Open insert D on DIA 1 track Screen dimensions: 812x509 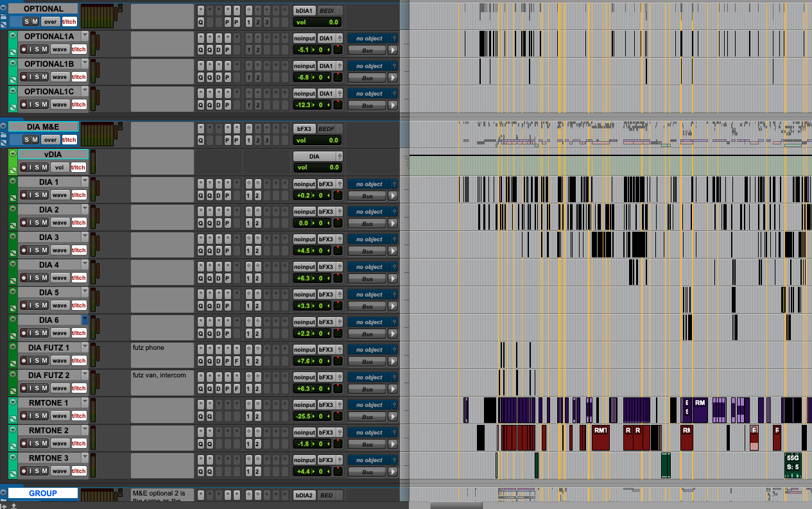click(x=218, y=196)
